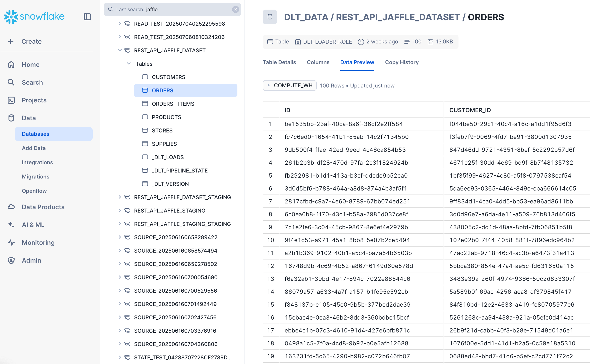This screenshot has height=364, width=590.
Task: Expand READ_TEST_20250706081032 4206 schema chevron
Action: [120, 37]
